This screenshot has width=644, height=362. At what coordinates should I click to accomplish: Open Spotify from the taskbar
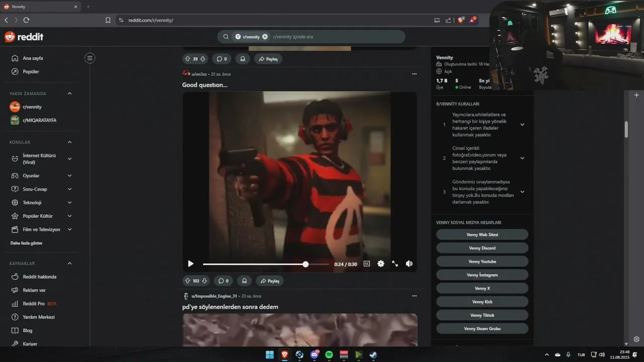[329, 354]
